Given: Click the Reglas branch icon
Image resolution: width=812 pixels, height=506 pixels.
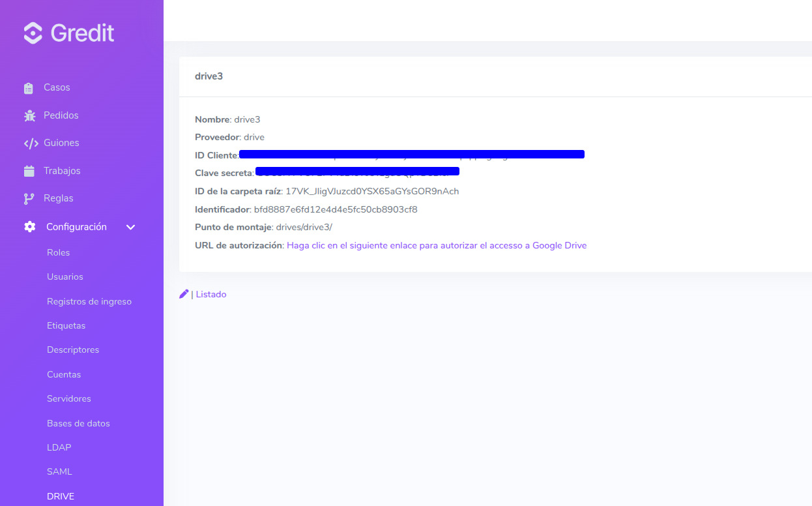Looking at the screenshot, I should click(29, 199).
